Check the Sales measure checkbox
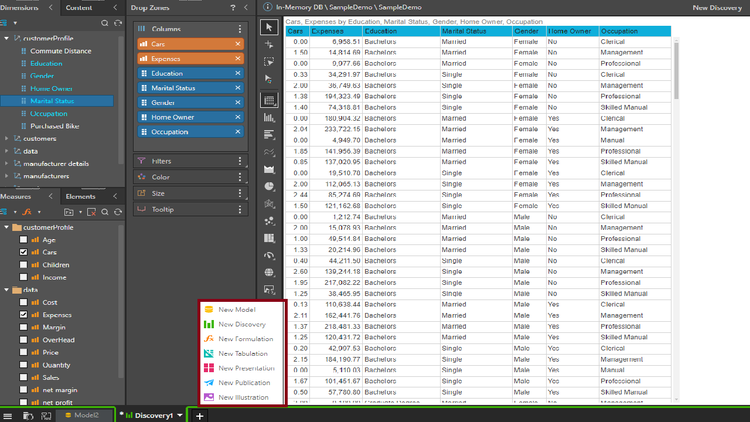The height and width of the screenshot is (422, 750). click(23, 378)
